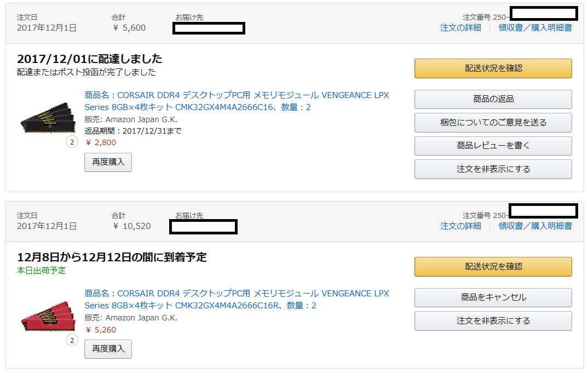Open 領収書／購入明細書 for the ¥5,600 order
This screenshot has height=373, width=588.
(535, 27)
